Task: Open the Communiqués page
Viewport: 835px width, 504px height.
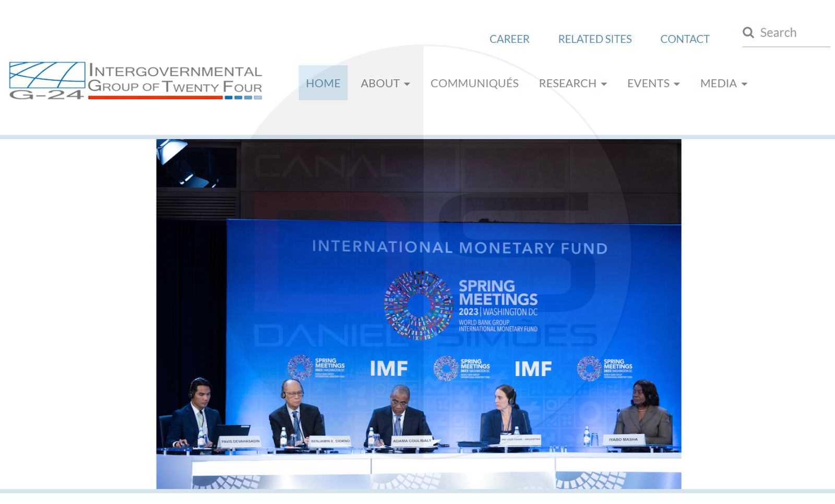Action: click(474, 83)
